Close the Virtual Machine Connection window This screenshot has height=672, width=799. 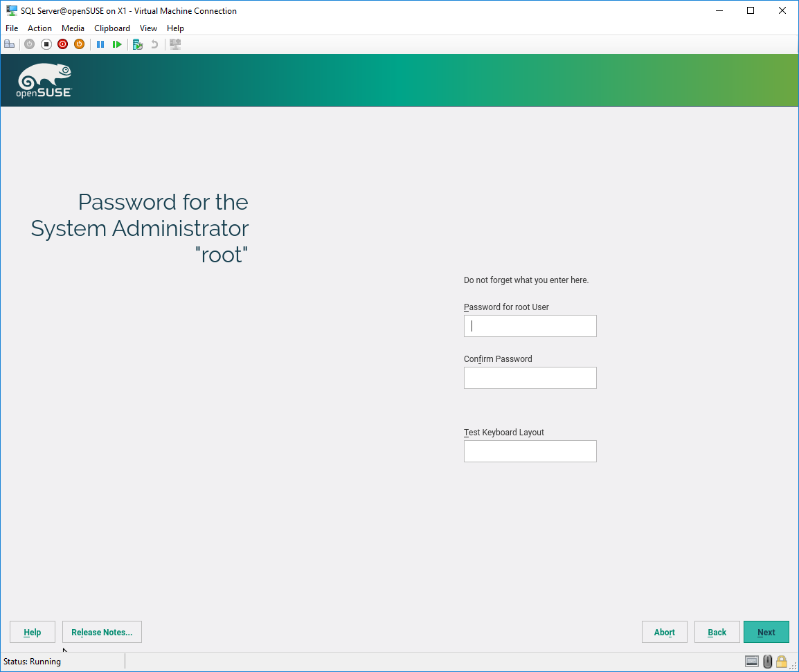pyautogui.click(x=782, y=10)
